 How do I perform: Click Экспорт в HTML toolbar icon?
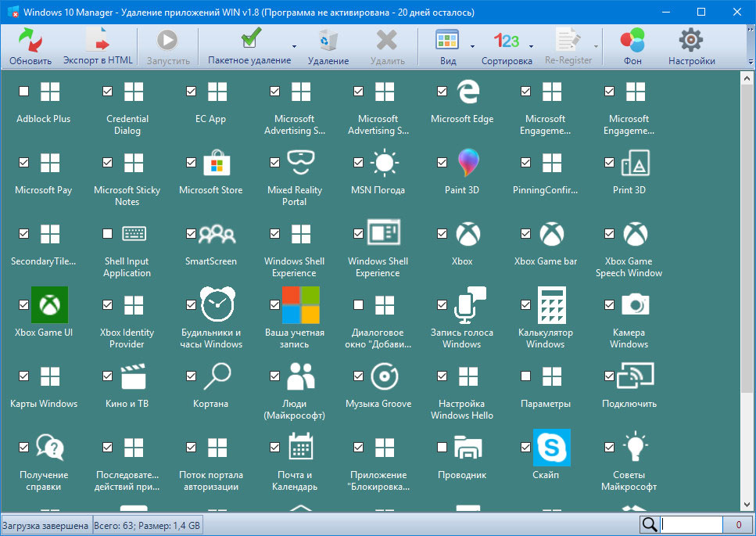point(99,41)
